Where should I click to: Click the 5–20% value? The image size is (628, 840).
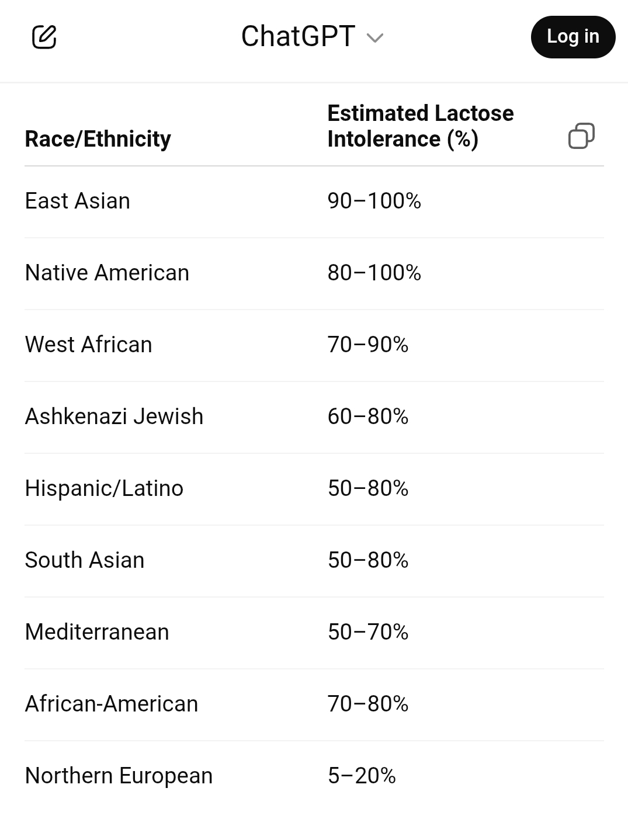(362, 776)
